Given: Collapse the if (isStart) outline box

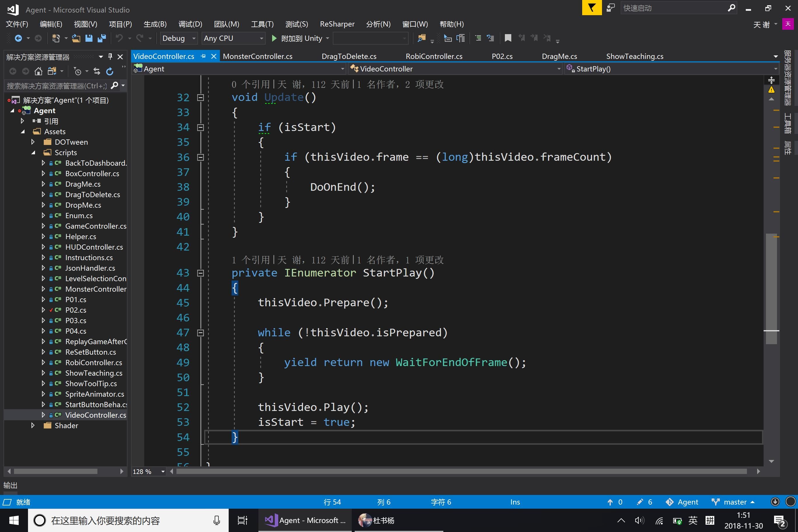Looking at the screenshot, I should click(x=200, y=127).
